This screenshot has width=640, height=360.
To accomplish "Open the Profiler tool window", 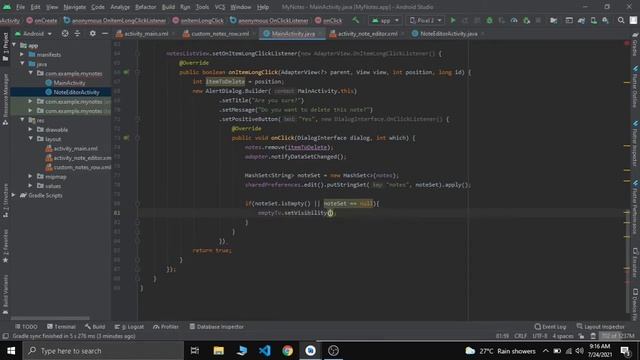I will (x=166, y=327).
